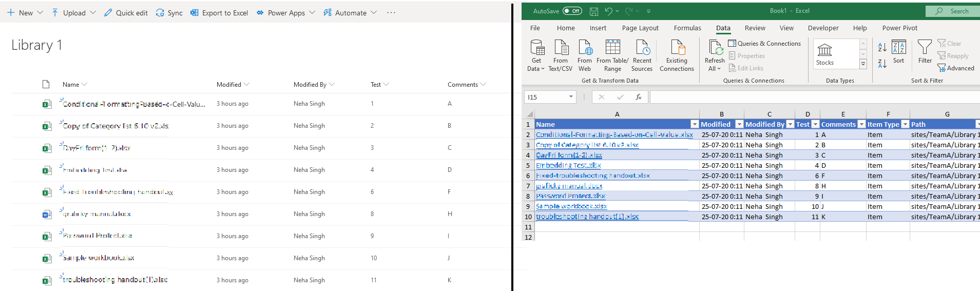Click the Excel Search box
Screen dimensions: 980x291
point(953,11)
